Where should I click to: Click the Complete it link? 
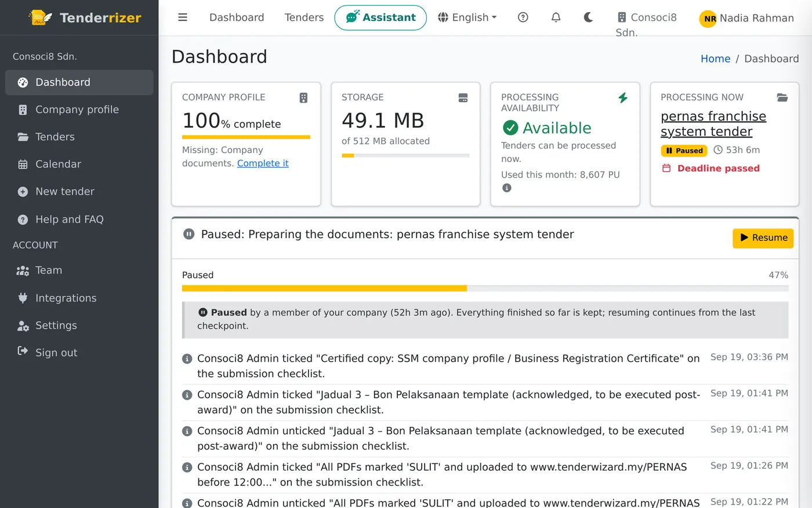click(263, 163)
